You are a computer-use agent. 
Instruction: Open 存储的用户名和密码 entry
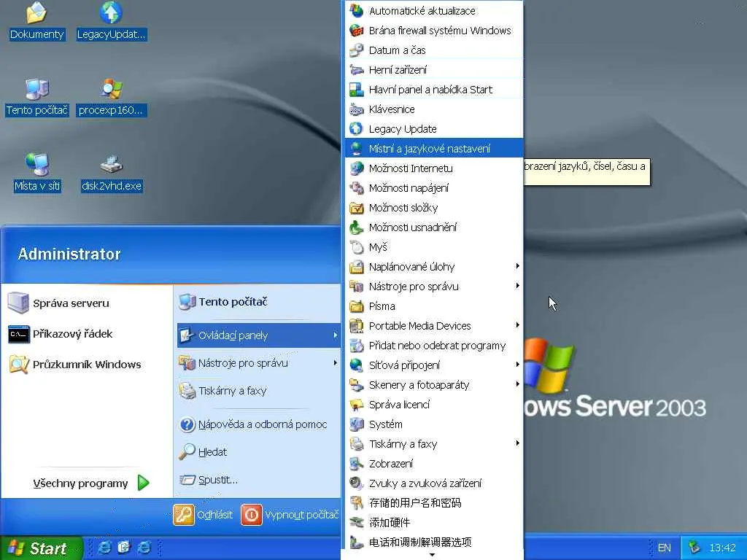[434, 503]
